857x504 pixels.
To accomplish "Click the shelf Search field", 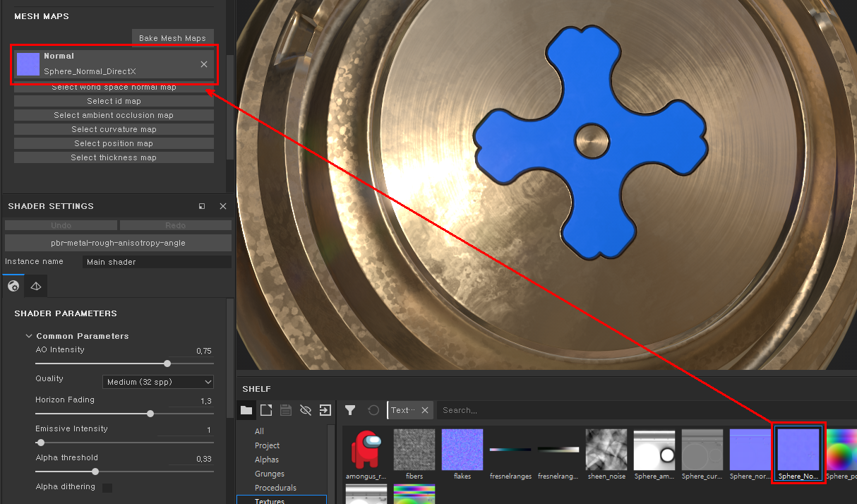I will (x=646, y=410).
